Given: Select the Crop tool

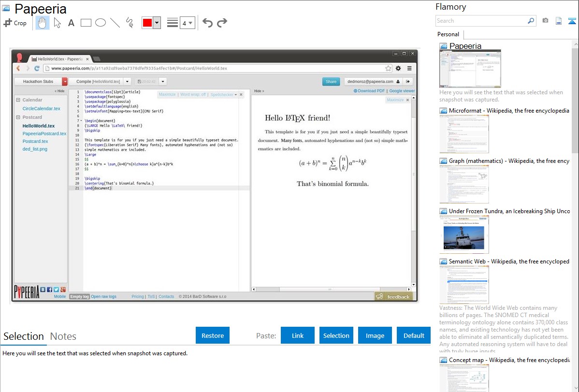Looking at the screenshot, I should point(15,23).
